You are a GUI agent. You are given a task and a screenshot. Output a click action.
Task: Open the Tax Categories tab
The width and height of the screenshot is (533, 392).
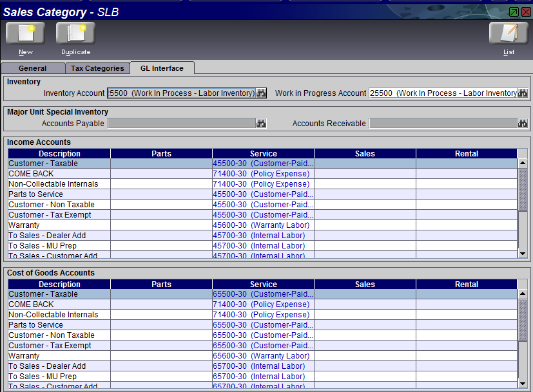97,68
